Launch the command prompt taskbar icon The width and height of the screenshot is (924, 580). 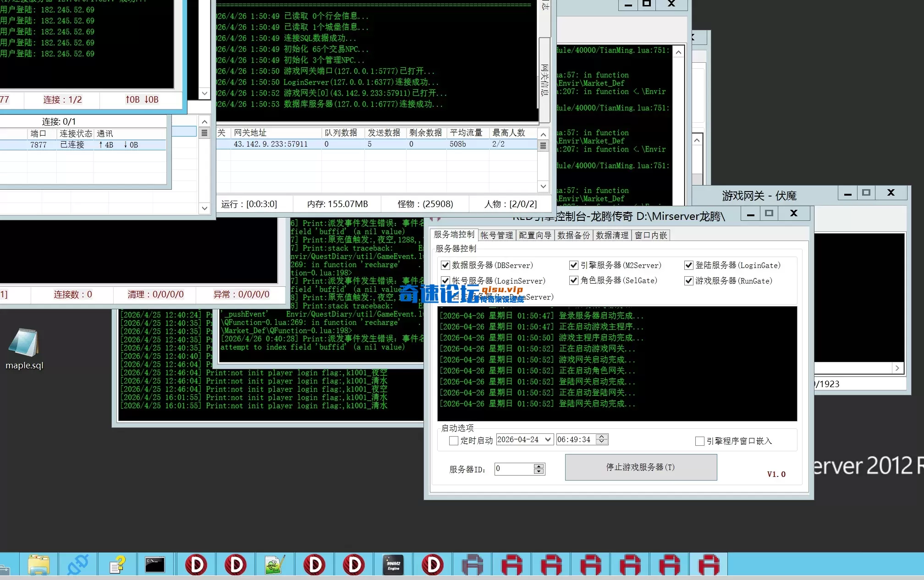pos(155,564)
